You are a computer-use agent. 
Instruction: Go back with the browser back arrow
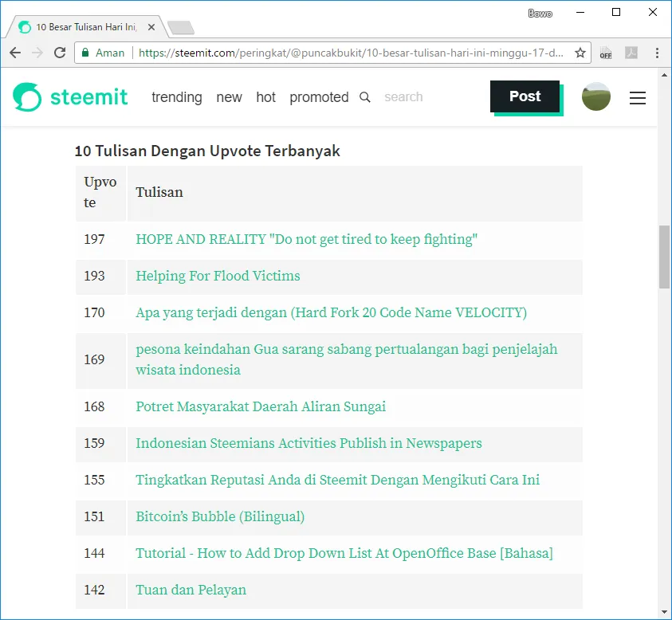click(x=15, y=53)
